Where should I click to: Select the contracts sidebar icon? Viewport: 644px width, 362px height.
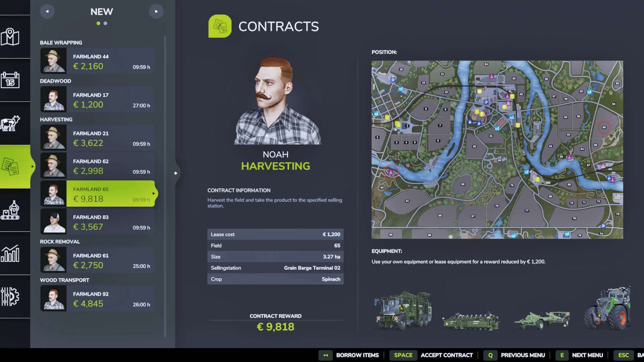[10, 167]
